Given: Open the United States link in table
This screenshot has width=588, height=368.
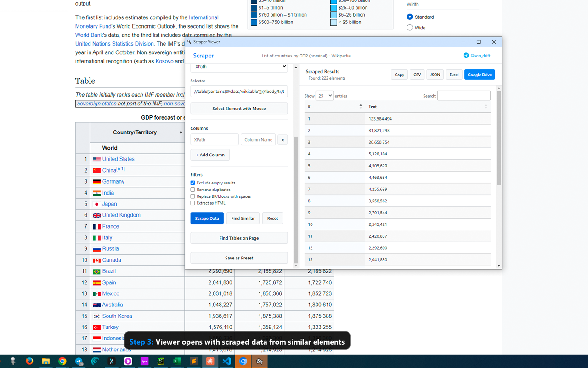Looking at the screenshot, I should pyautogui.click(x=118, y=159).
